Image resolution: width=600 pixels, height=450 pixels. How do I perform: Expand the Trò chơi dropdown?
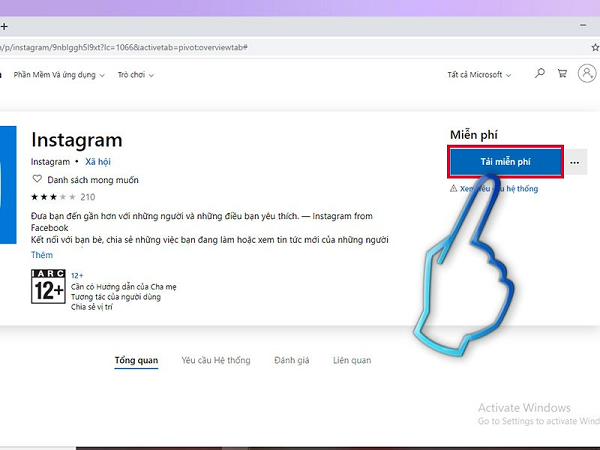136,75
